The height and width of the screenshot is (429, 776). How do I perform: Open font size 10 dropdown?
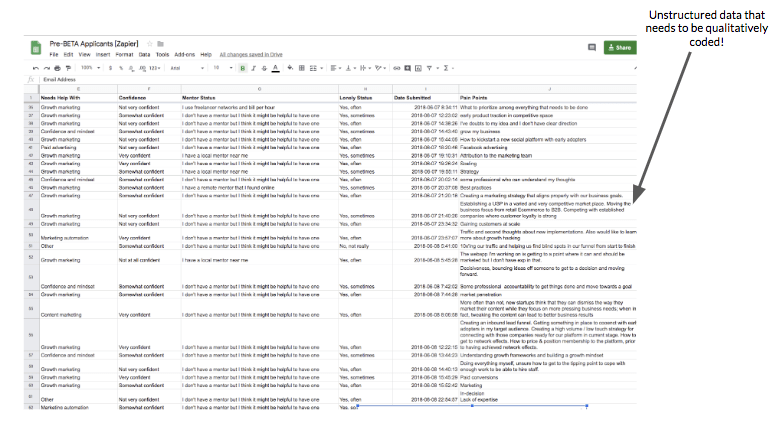point(223,68)
